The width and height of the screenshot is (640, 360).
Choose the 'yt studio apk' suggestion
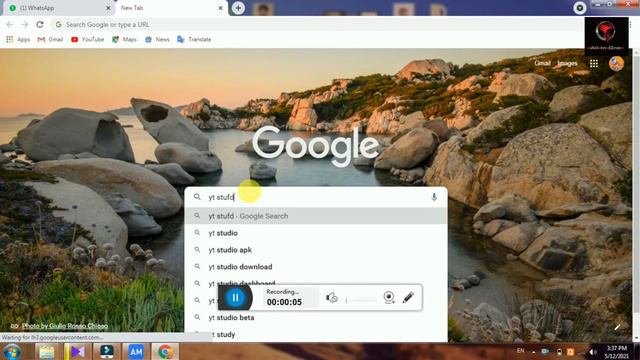[x=316, y=250]
